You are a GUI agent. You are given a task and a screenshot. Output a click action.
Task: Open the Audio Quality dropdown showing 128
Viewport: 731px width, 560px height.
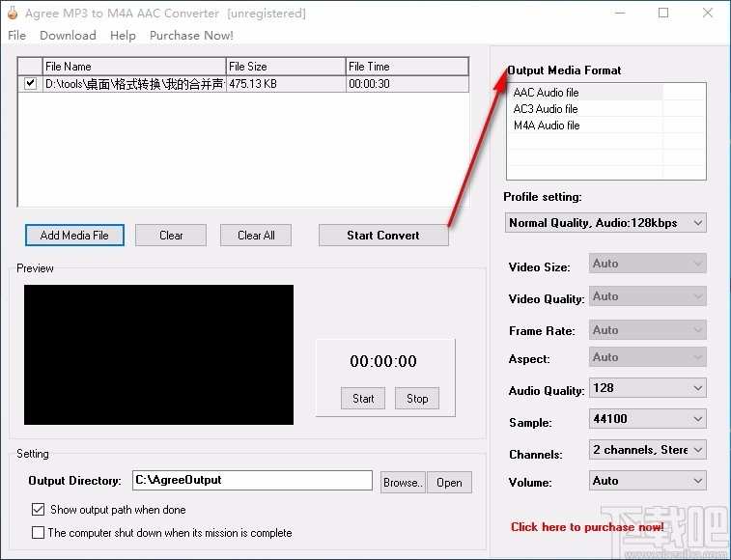coord(648,388)
